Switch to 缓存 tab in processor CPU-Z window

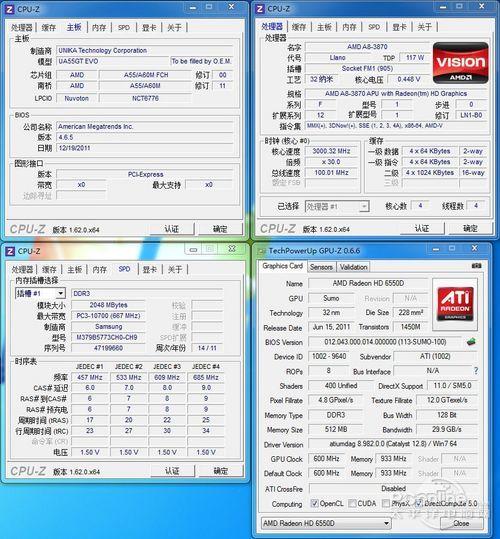click(x=299, y=27)
